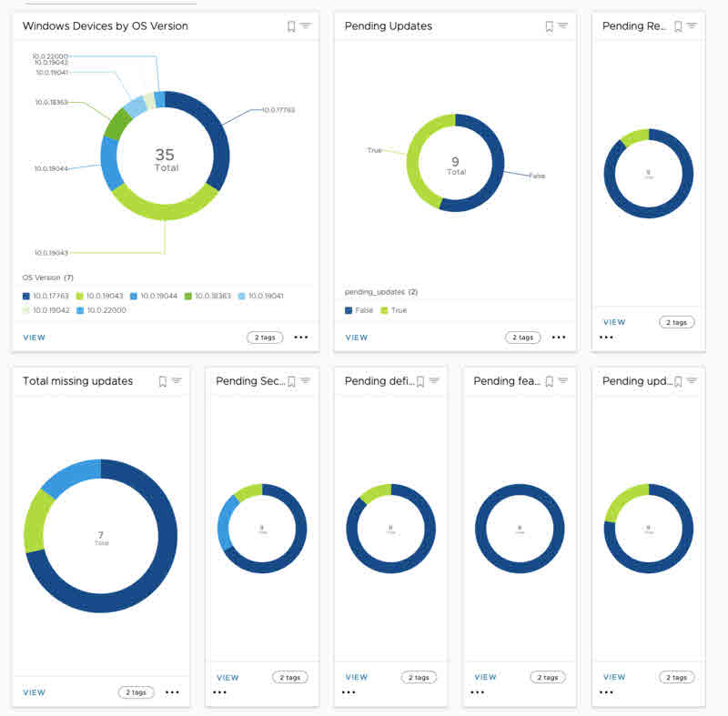The width and height of the screenshot is (728, 716).
Task: Toggle 10.0.22000 legend entry visibility
Action: point(101,310)
